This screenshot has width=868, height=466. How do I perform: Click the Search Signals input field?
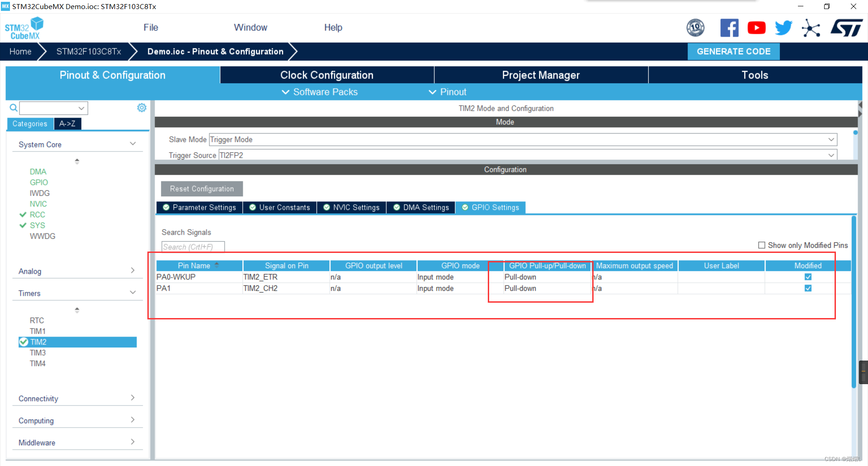pyautogui.click(x=193, y=247)
